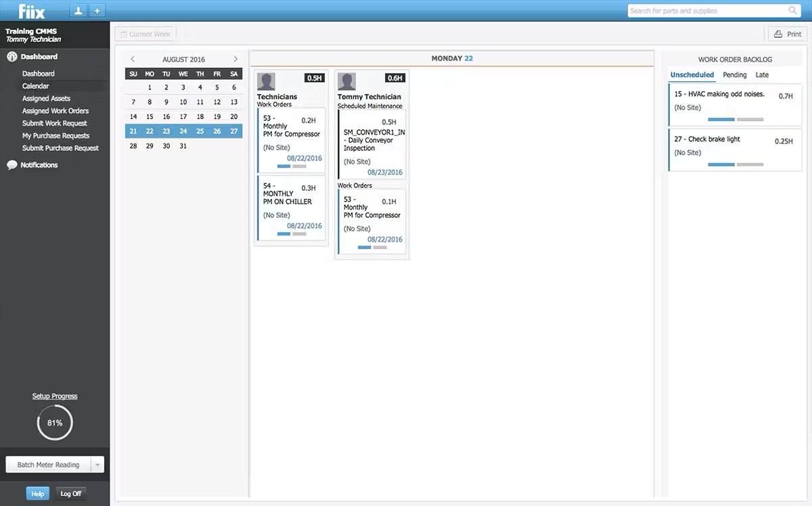Log Off from the CMMS

click(x=71, y=493)
